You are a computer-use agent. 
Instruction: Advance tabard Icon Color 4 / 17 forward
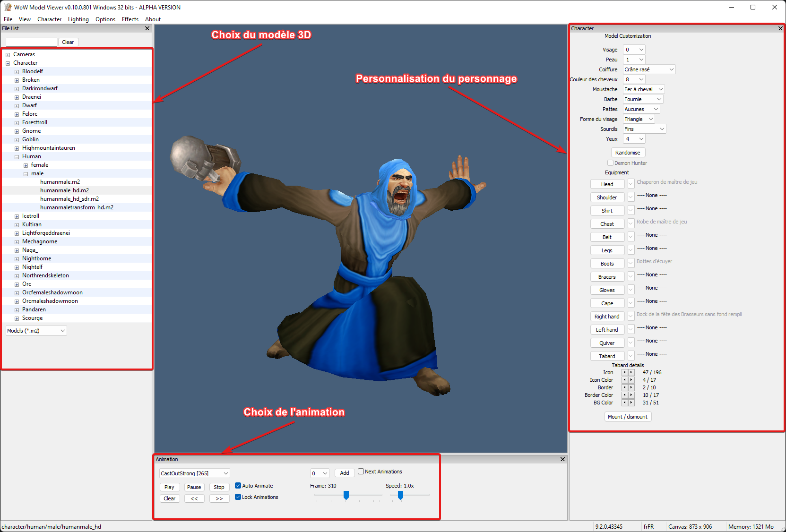click(631, 380)
